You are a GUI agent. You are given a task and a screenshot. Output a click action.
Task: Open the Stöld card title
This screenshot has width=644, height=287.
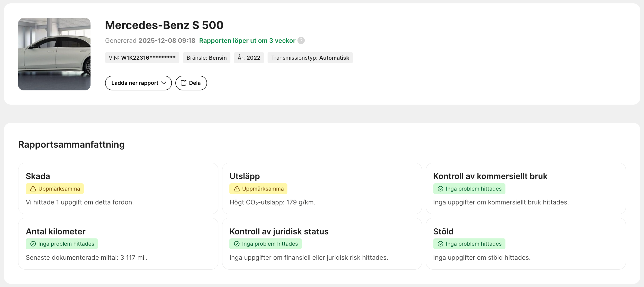click(443, 231)
